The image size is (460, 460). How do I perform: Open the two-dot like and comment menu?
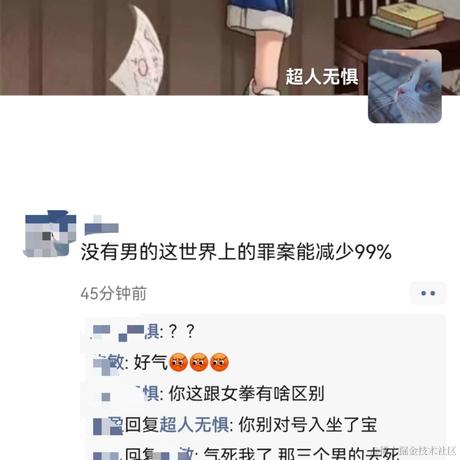428,293
